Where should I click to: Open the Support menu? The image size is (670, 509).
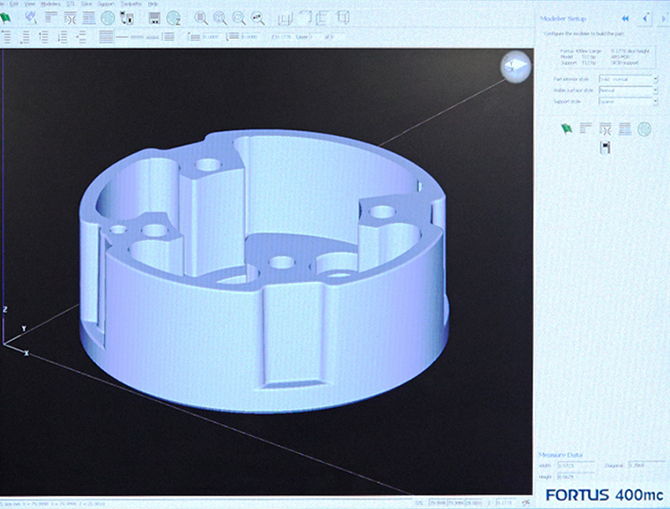tap(107, 4)
